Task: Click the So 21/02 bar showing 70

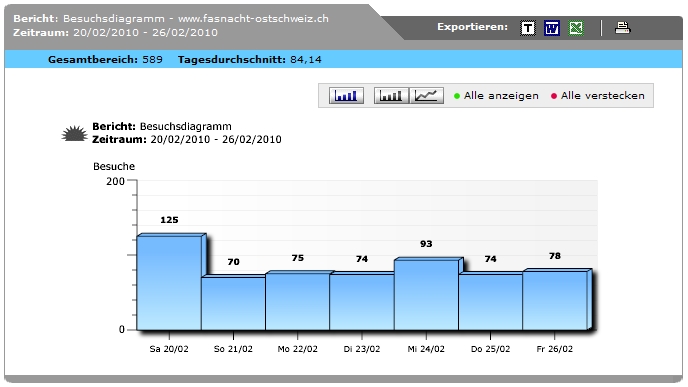Action: 233,303
